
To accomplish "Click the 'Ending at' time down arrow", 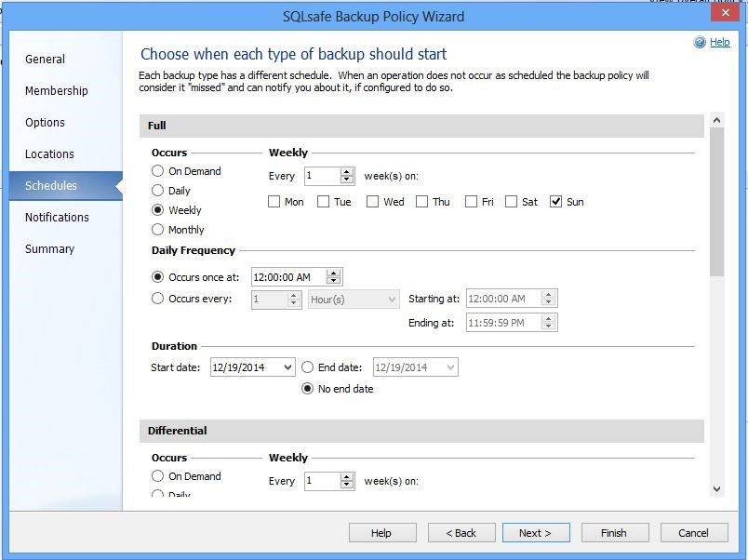I will [549, 327].
